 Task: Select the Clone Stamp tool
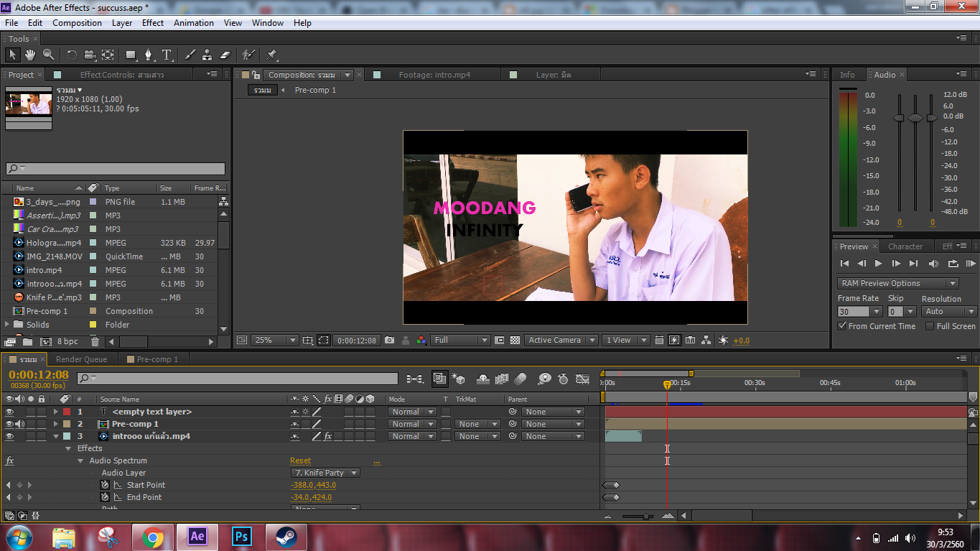(207, 55)
